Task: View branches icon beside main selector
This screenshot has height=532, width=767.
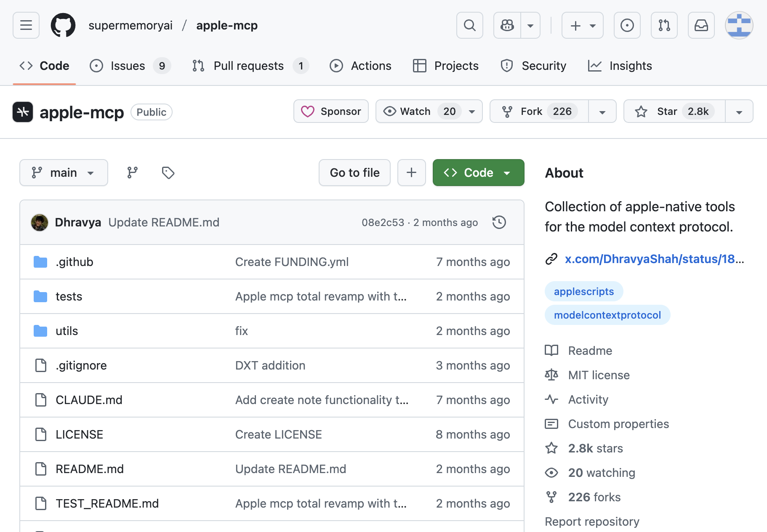Action: click(133, 173)
